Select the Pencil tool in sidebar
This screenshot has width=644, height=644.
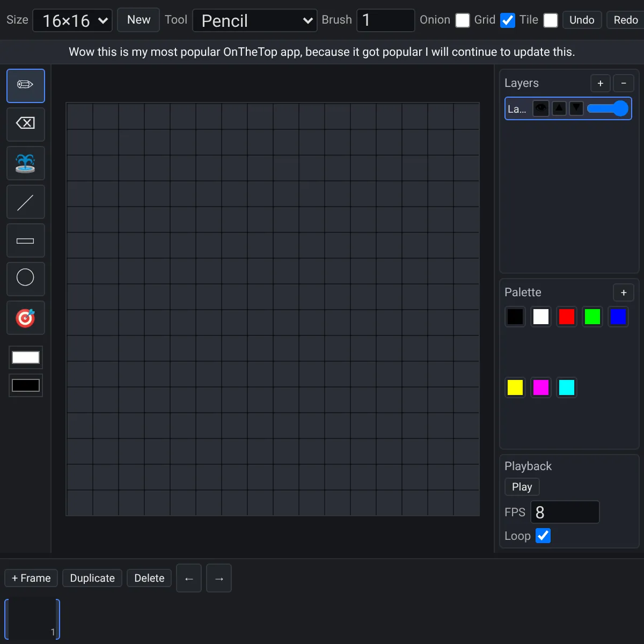coord(26,86)
